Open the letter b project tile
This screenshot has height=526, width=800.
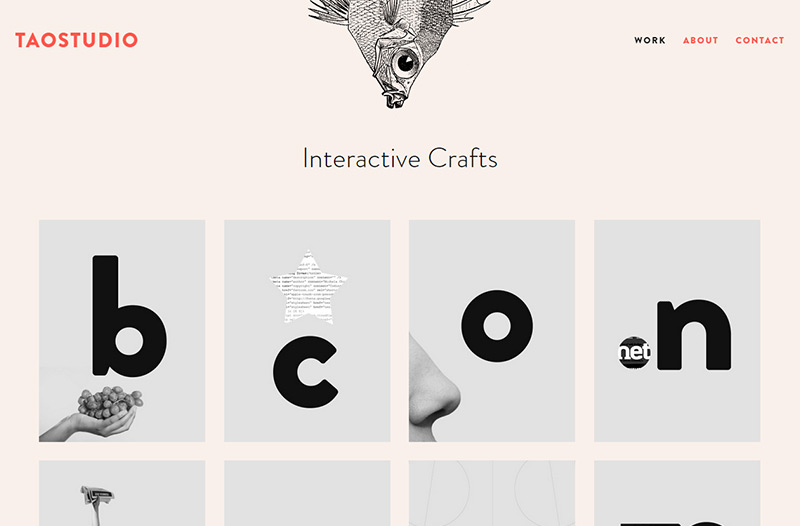coord(122,331)
